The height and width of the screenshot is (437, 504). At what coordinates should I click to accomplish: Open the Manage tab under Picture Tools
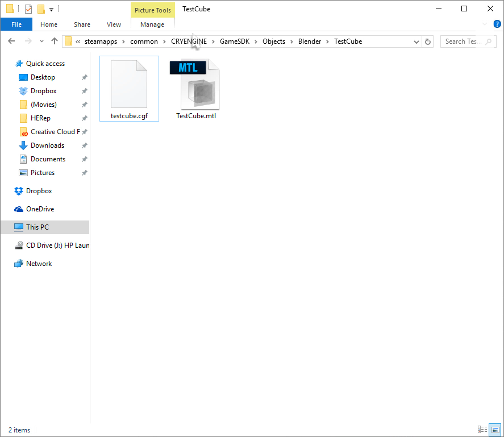coord(152,24)
